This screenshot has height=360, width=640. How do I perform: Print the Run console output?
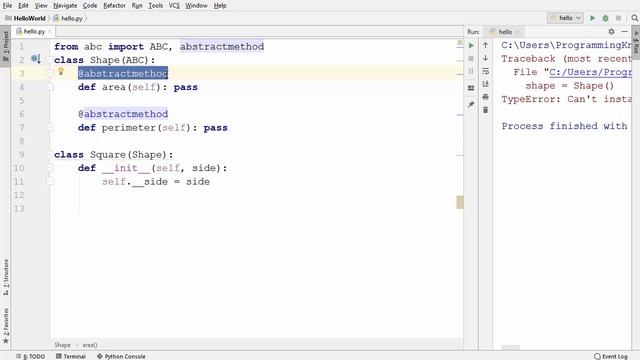[x=485, y=97]
